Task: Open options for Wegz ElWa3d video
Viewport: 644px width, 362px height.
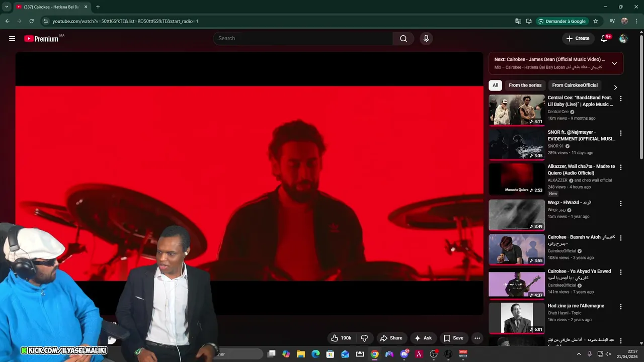Action: (620, 204)
